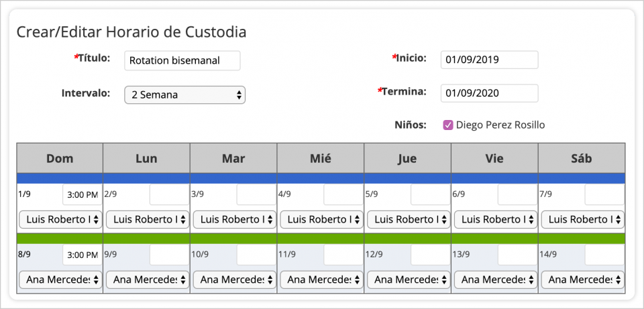The height and width of the screenshot is (309, 644).
Task: Open the Luis Roberto dropdown under Vie 6/9
Action: pyautogui.click(x=496, y=220)
